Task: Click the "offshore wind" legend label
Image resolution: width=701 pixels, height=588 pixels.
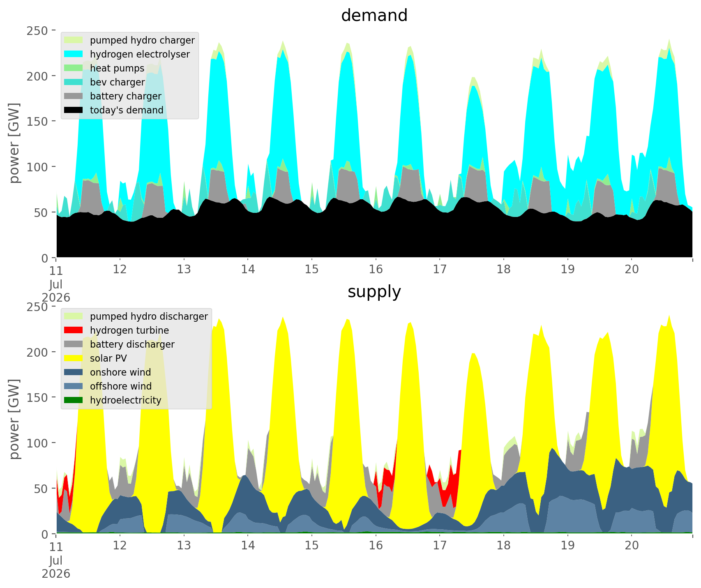Action: tap(121, 386)
